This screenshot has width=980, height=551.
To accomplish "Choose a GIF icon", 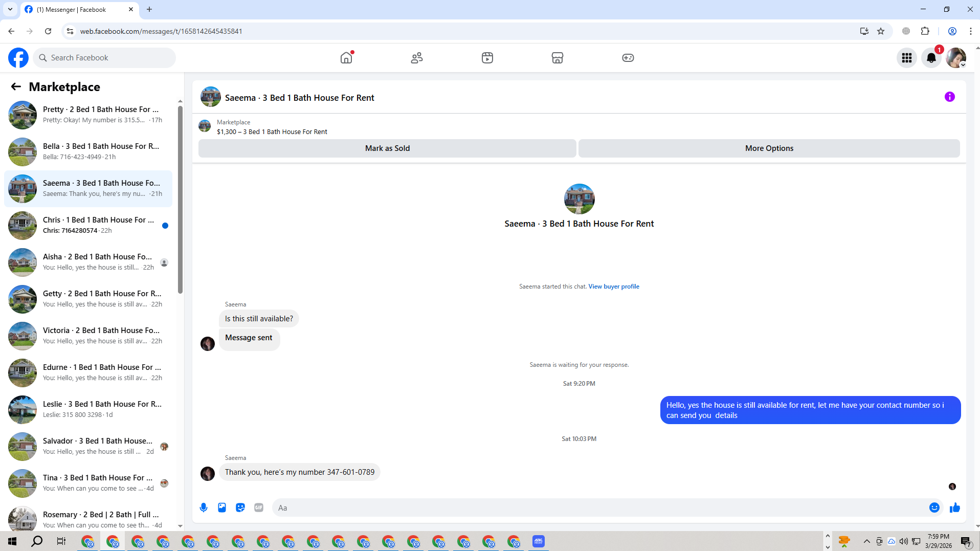I will [259, 508].
